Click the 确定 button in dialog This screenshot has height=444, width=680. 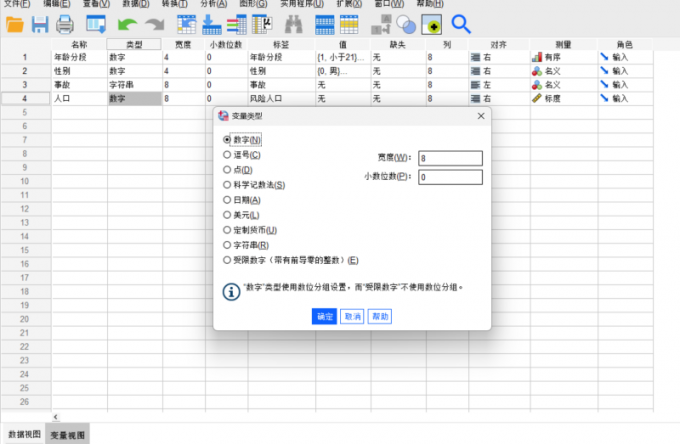tap(324, 317)
